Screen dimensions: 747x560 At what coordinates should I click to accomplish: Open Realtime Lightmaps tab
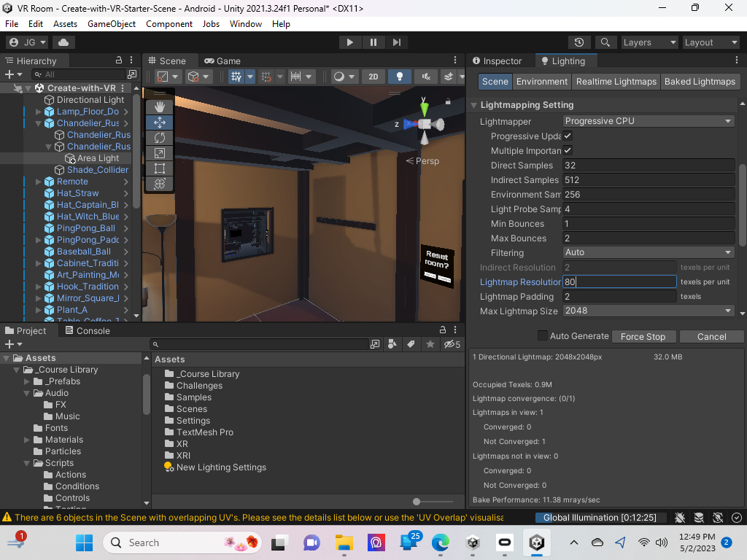pos(616,82)
